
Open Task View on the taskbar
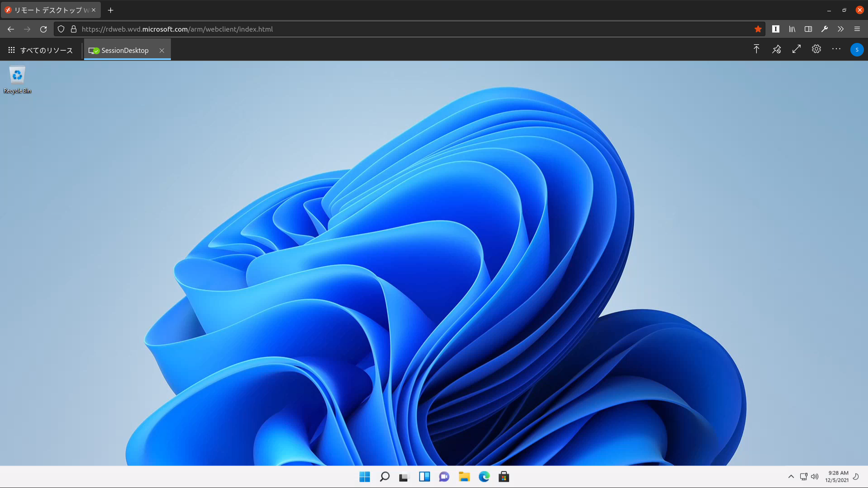pos(404,477)
